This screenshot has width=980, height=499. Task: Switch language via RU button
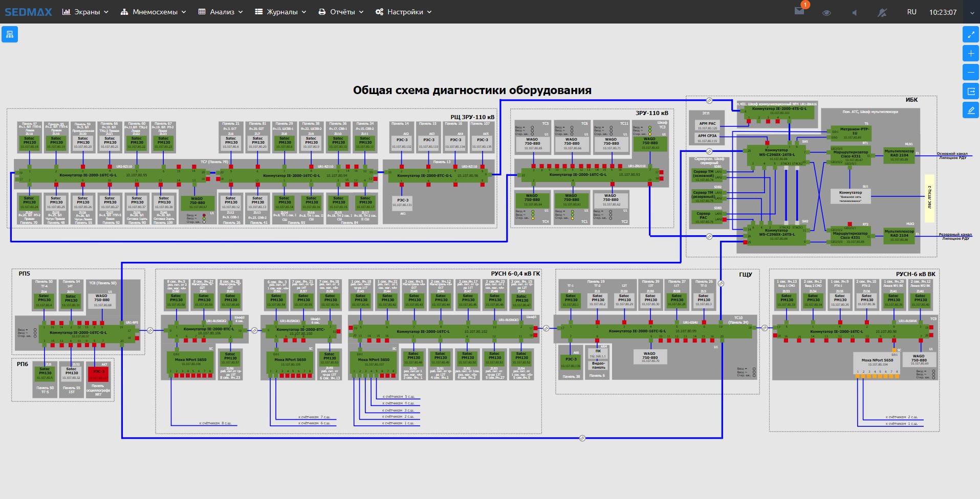(911, 12)
